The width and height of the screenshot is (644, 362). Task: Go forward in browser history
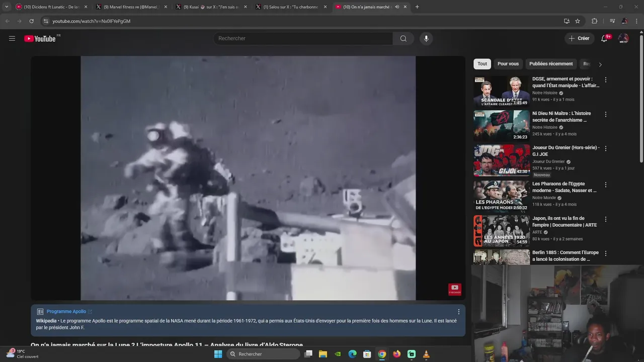click(19, 21)
